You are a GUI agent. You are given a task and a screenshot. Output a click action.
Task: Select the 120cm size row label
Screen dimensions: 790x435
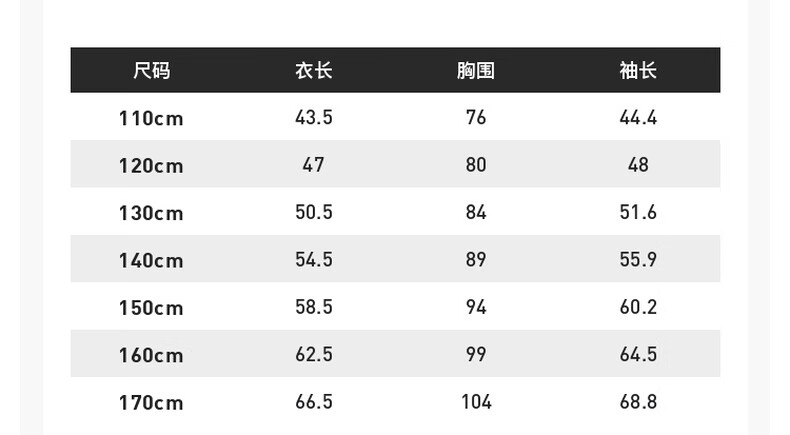coord(151,165)
